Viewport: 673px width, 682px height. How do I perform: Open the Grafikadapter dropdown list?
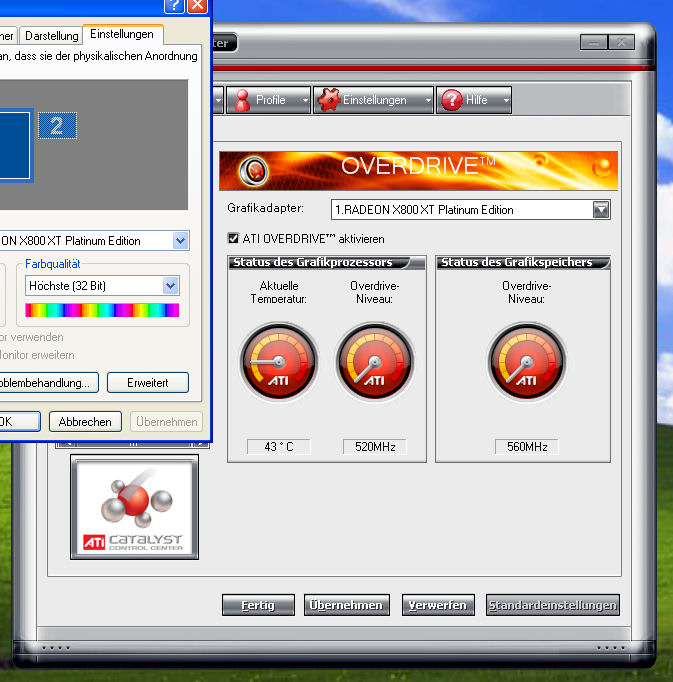tap(601, 210)
